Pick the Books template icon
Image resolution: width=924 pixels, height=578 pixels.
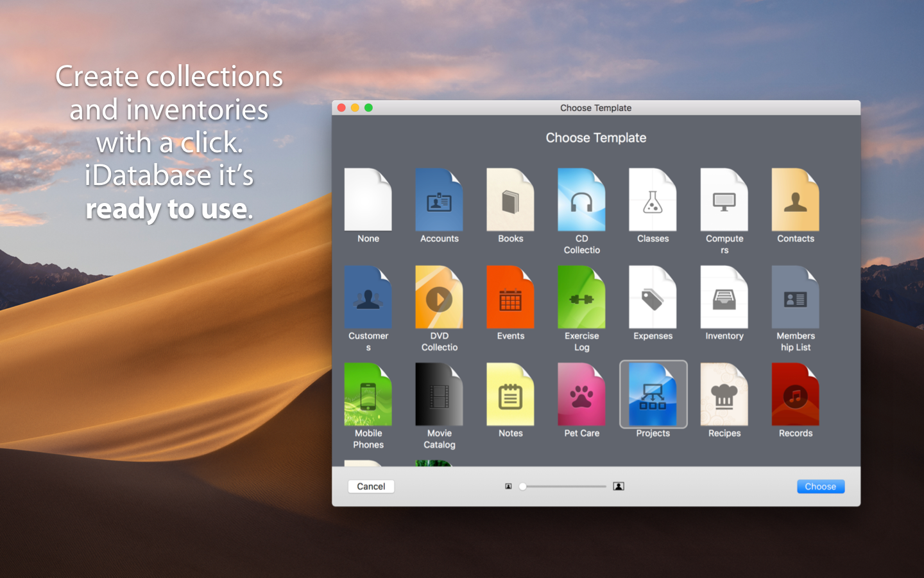coord(510,200)
